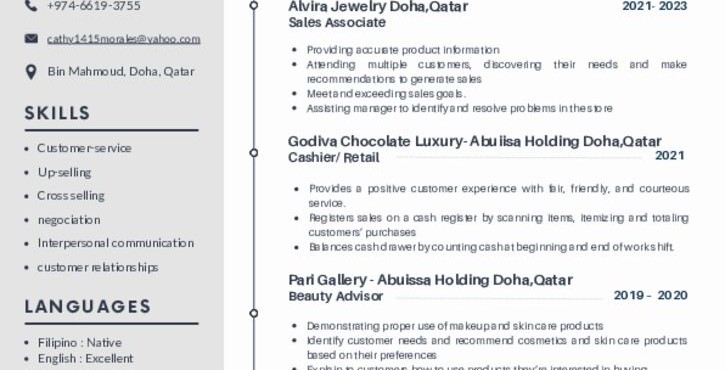Open the cathy1415morales@yahoo.com email link

123,39
